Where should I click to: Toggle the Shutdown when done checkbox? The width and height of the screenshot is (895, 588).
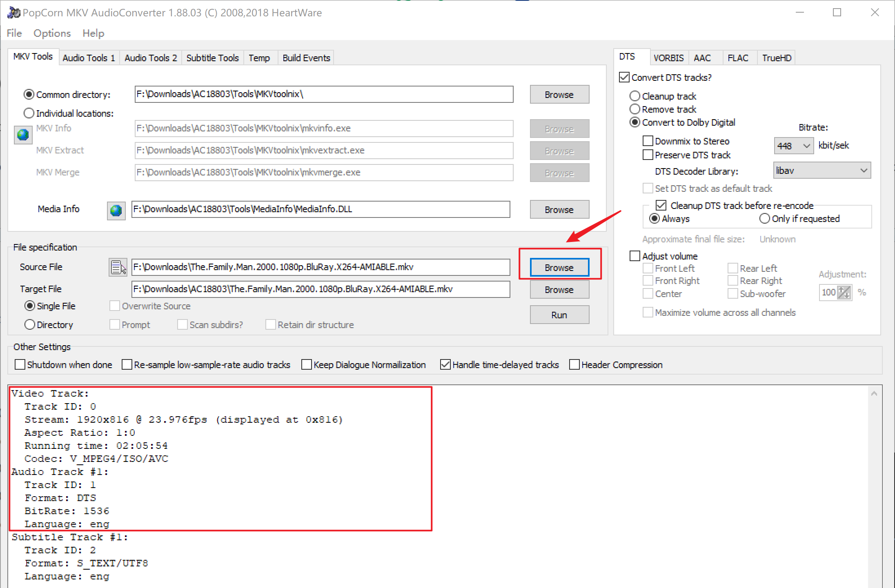pyautogui.click(x=20, y=364)
